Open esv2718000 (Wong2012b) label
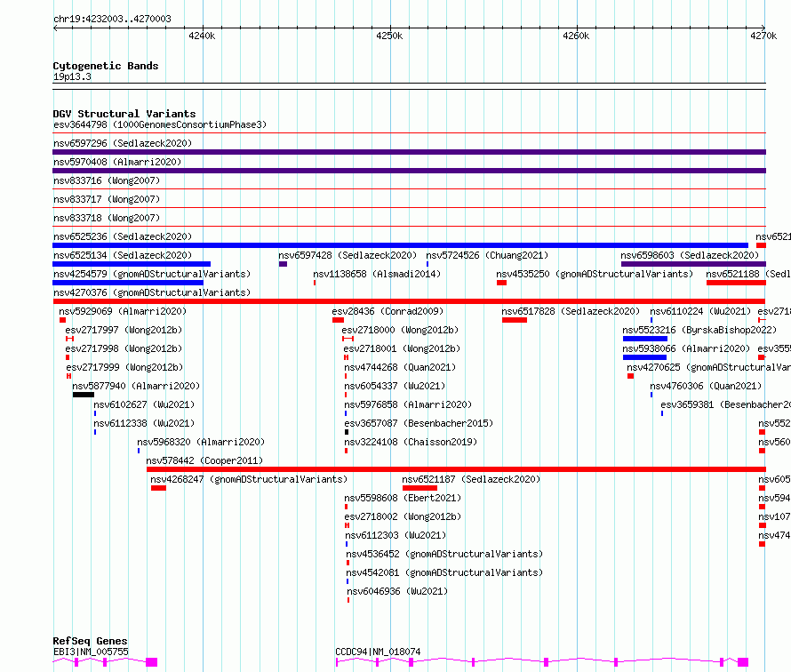This screenshot has height=672, width=791. 400,330
